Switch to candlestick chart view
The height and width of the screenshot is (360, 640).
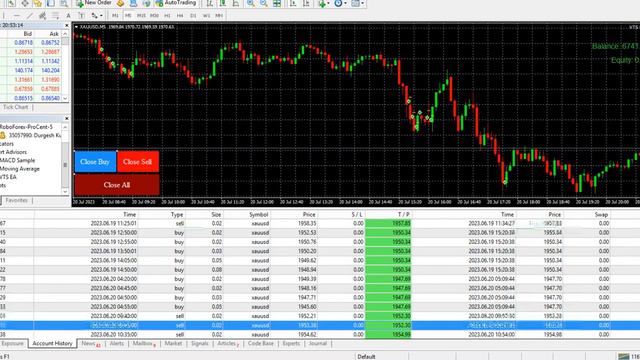point(223,3)
